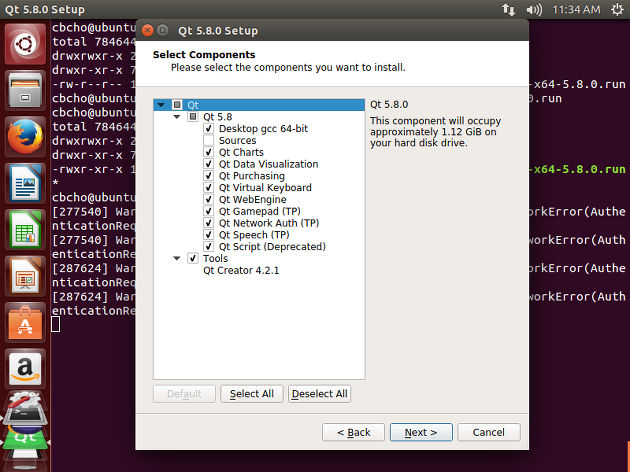Select the Qt Creator 4.2.1 row
Viewport: 630px width, 472px height.
pyautogui.click(x=241, y=270)
